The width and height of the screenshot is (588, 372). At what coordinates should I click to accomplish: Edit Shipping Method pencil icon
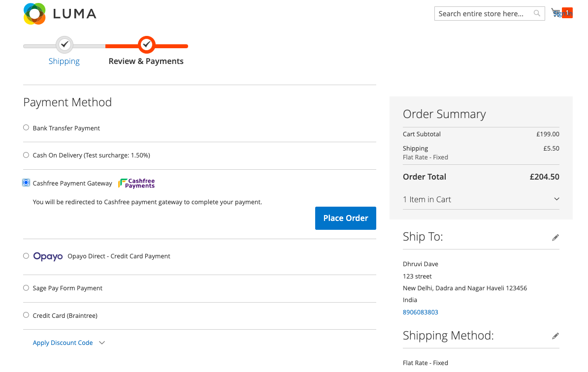click(555, 336)
